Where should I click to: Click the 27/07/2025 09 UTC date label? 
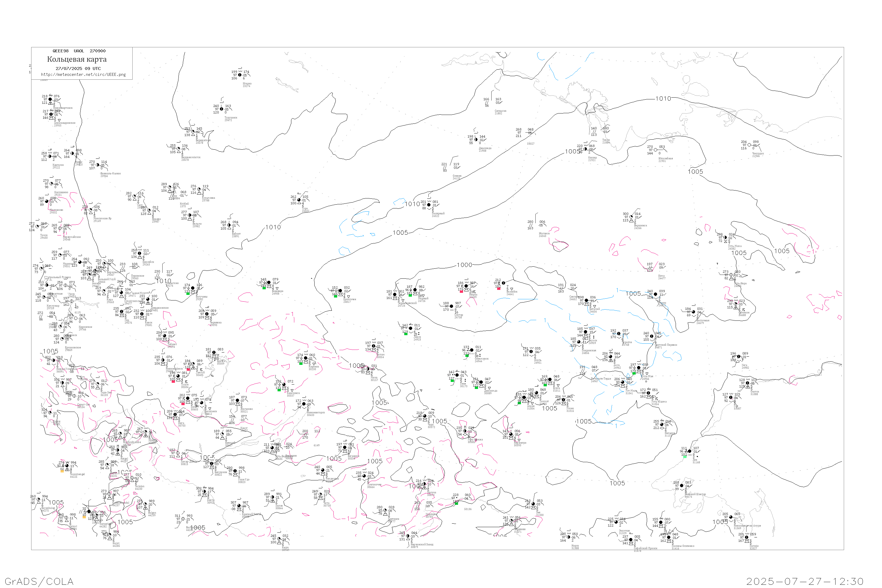click(78, 69)
